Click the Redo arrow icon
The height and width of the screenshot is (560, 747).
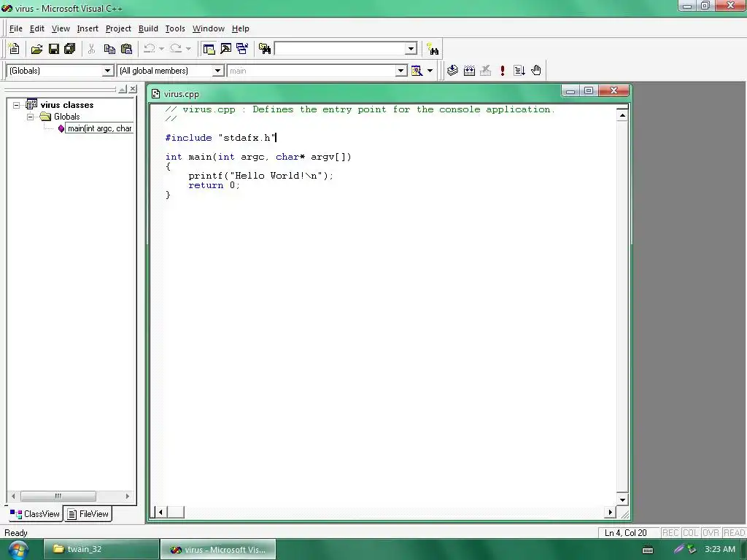tap(176, 49)
